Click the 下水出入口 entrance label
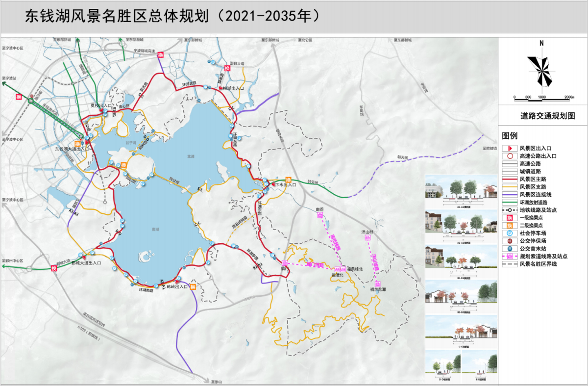The height and width of the screenshot is (386, 588). click(x=285, y=185)
